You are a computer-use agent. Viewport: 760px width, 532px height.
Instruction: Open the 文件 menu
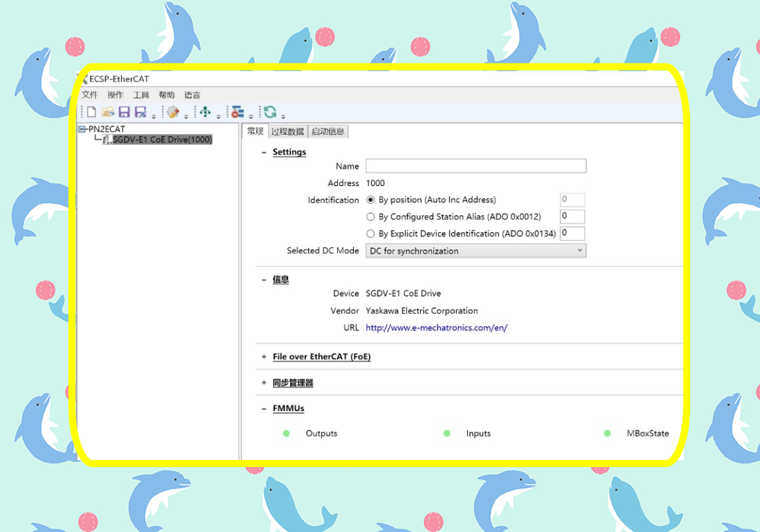coord(90,95)
